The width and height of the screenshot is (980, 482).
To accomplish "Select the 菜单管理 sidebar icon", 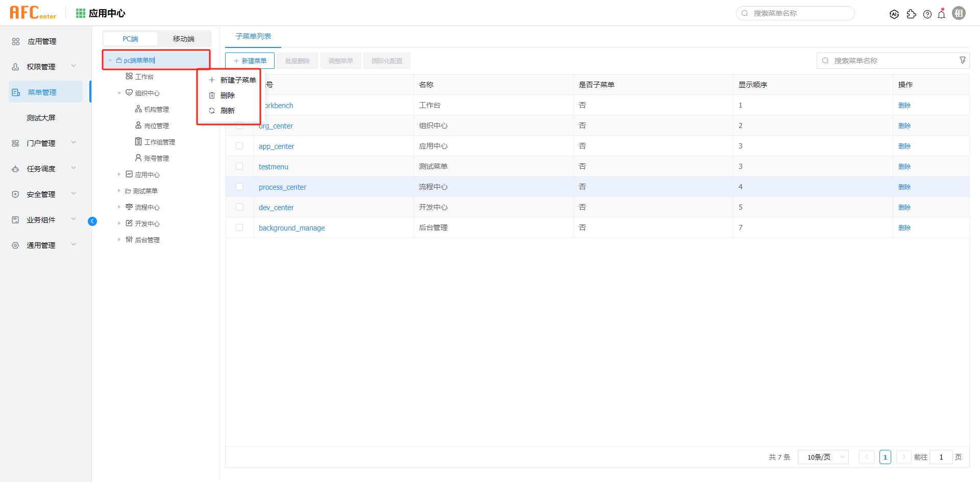I will point(15,92).
